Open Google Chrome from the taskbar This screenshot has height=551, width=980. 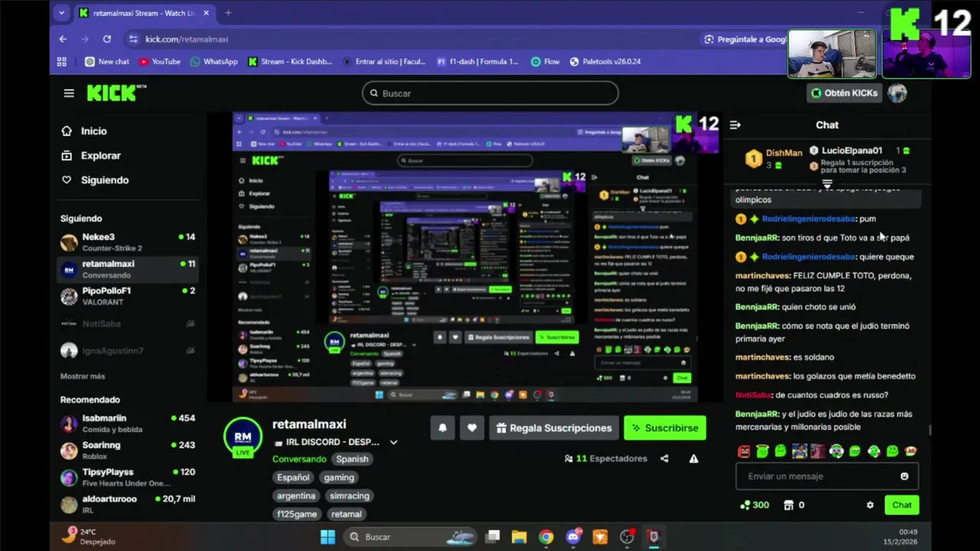[546, 536]
